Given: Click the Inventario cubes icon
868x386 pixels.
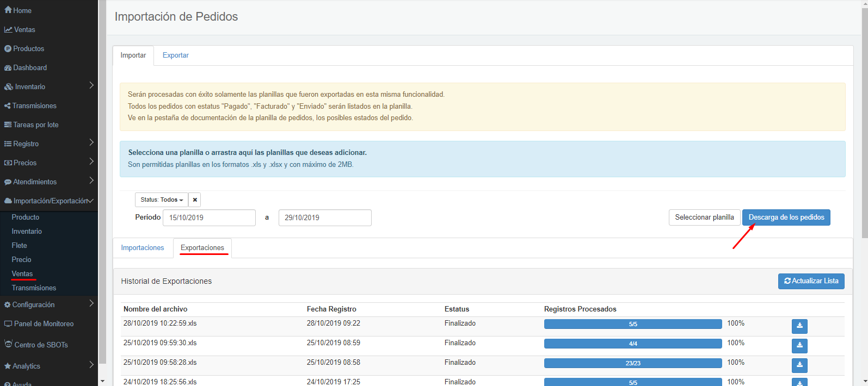Looking at the screenshot, I should pos(9,87).
